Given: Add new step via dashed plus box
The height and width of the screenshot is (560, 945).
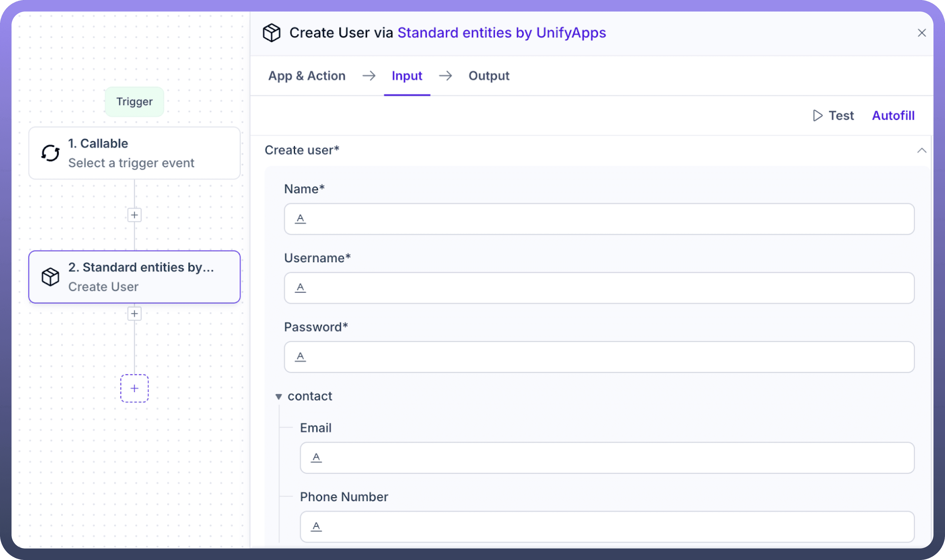Looking at the screenshot, I should point(134,388).
